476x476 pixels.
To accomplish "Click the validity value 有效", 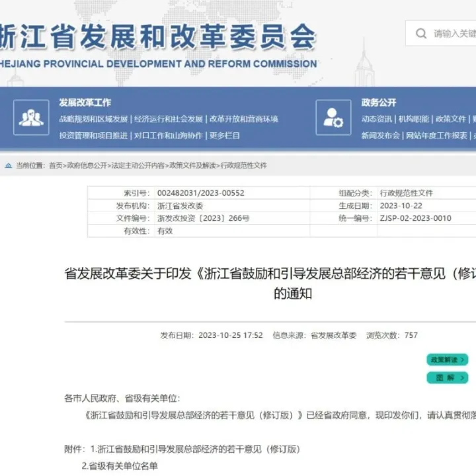I will point(165,231).
